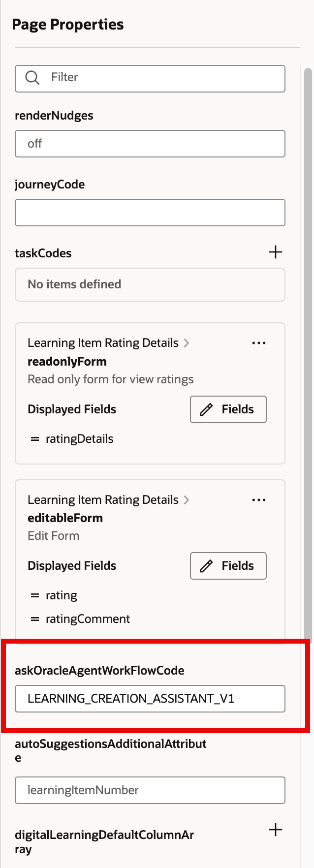Screen dimensions: 314x868
Task: Click the plus icon next to taskCodes
Action: click(276, 252)
